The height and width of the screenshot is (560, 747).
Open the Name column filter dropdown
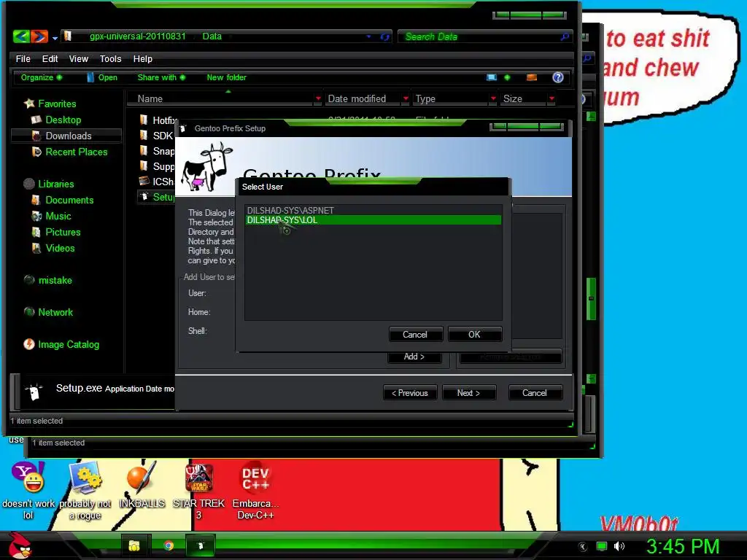(318, 98)
